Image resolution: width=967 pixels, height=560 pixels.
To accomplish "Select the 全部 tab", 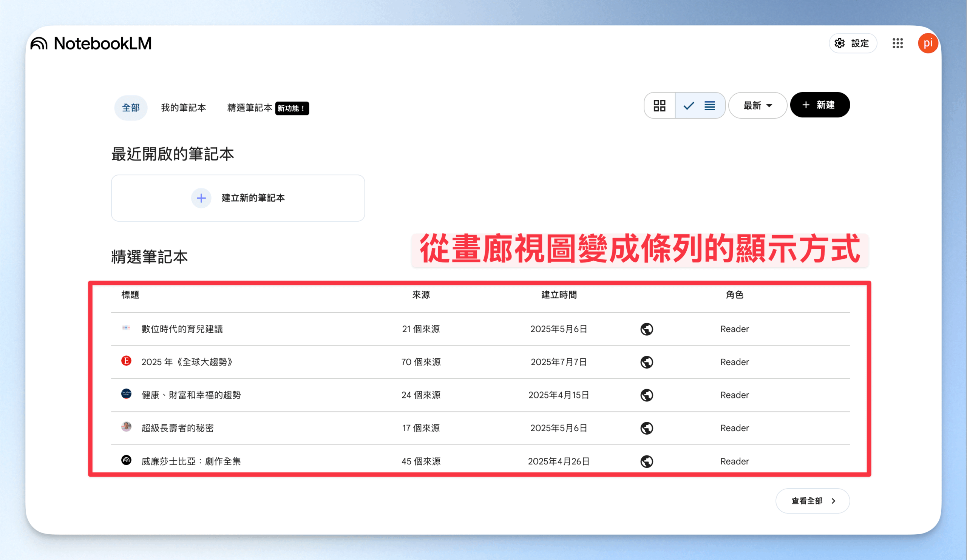I will (131, 108).
